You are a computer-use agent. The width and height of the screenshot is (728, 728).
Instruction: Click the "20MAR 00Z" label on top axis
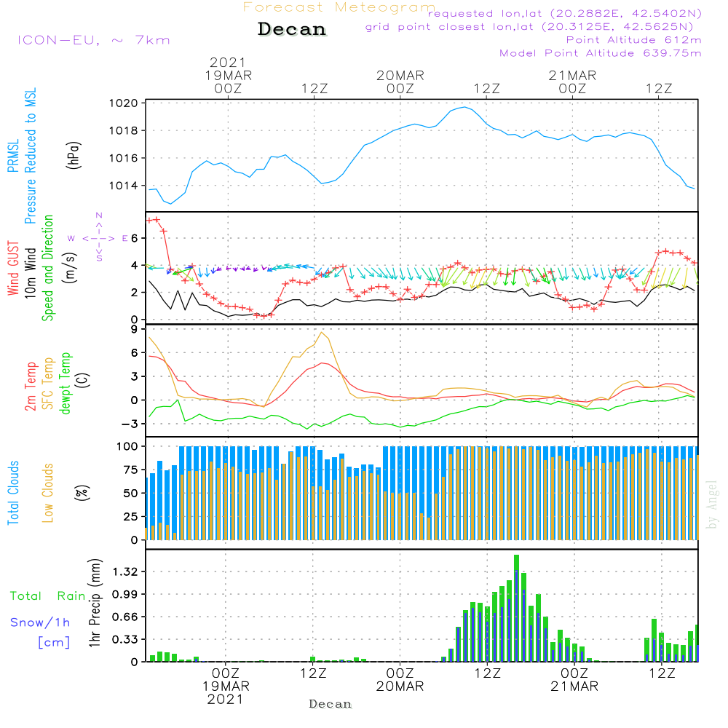tap(400, 82)
